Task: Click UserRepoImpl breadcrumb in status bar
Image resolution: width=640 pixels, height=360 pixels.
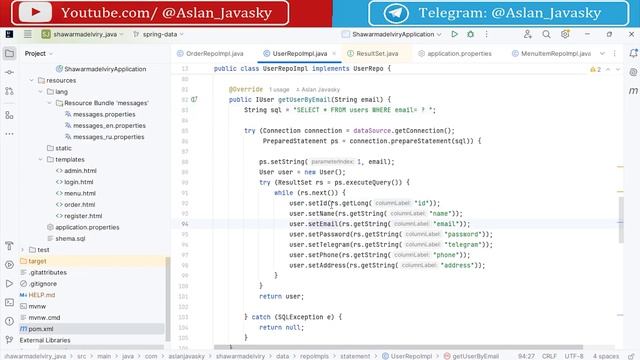Action: click(407, 356)
